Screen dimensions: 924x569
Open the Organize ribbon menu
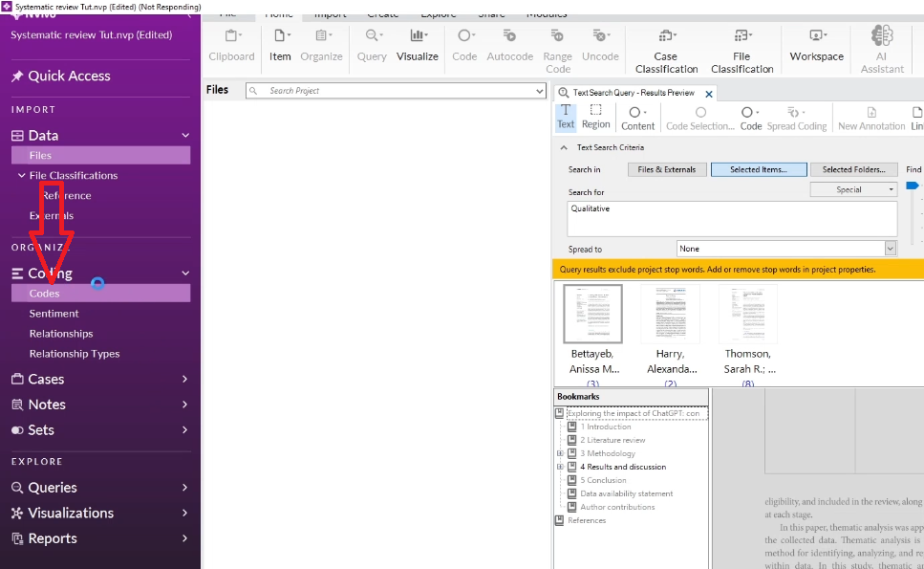pyautogui.click(x=321, y=45)
